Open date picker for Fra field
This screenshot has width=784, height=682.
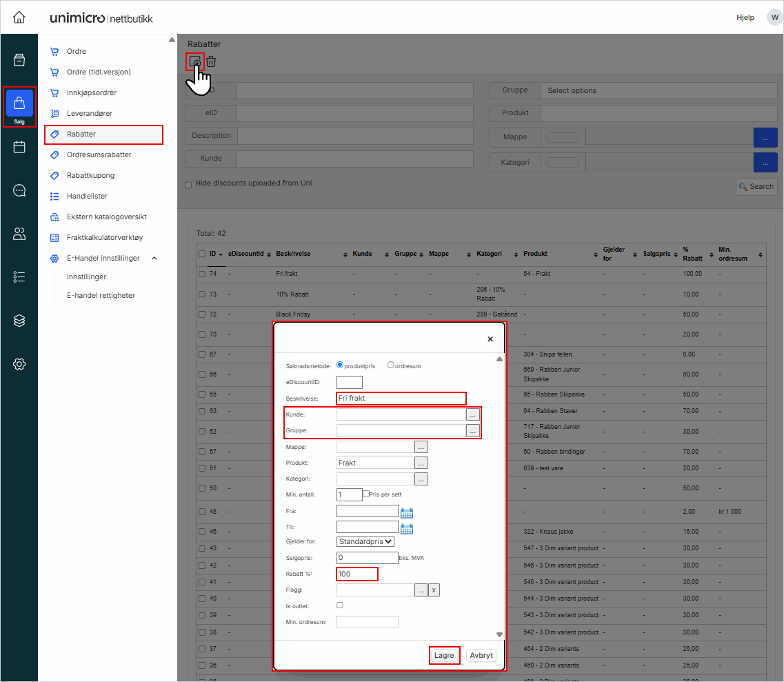(x=407, y=512)
